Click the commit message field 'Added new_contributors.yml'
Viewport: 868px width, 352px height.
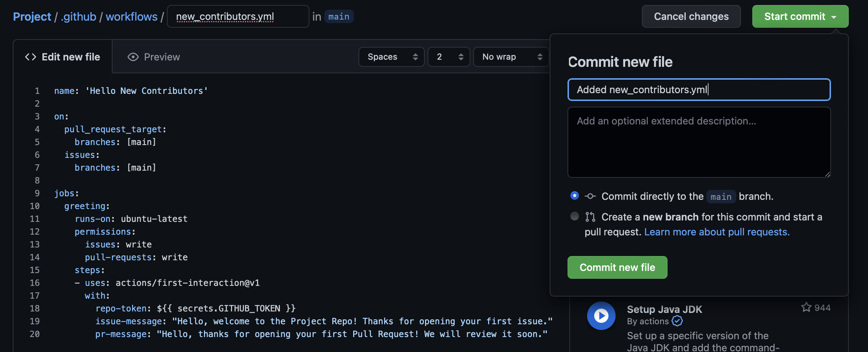pos(699,90)
